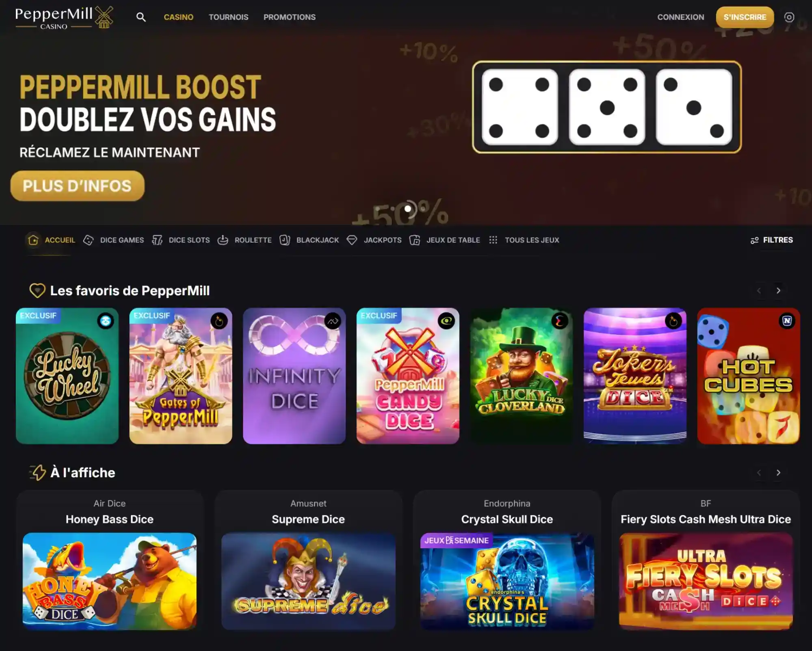Open the Dice Games category icon
The image size is (812, 651).
coord(88,240)
